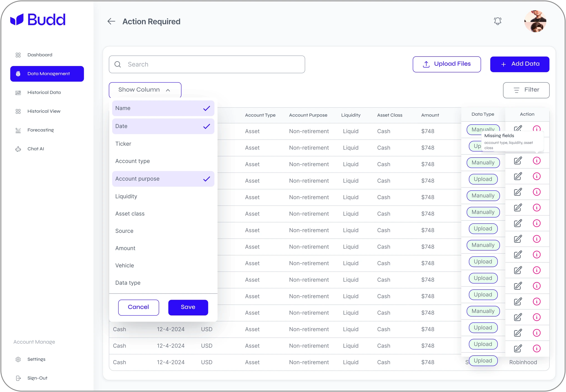The image size is (566, 392).
Task: Check the Data type column option
Action: (x=163, y=283)
